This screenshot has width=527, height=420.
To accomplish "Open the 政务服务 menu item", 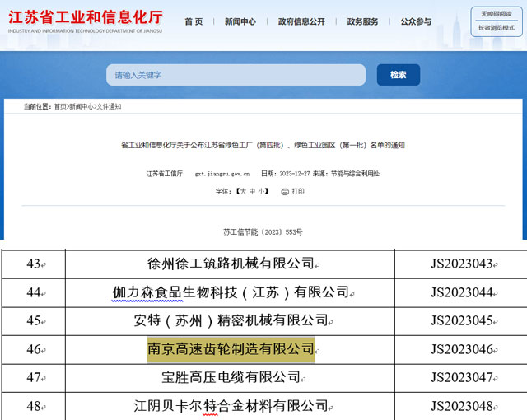I will [362, 22].
